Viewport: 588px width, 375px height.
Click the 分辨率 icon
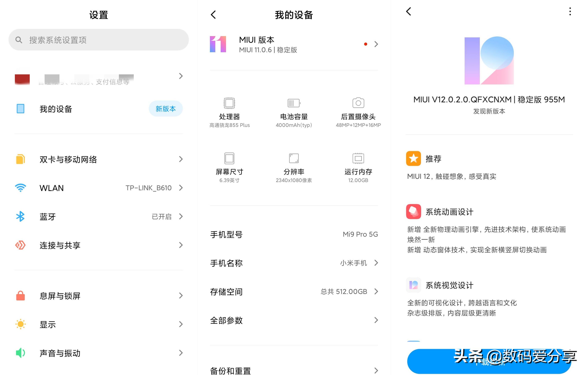(294, 158)
